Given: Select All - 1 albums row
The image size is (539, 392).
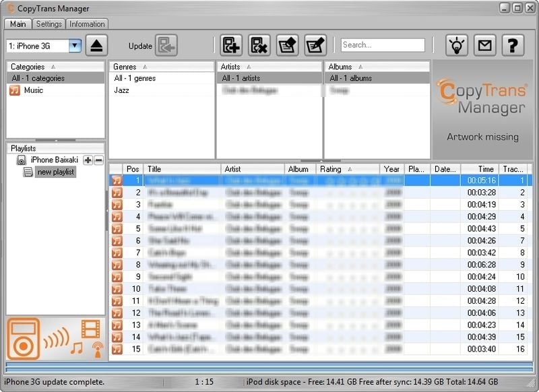Looking at the screenshot, I should tap(377, 78).
